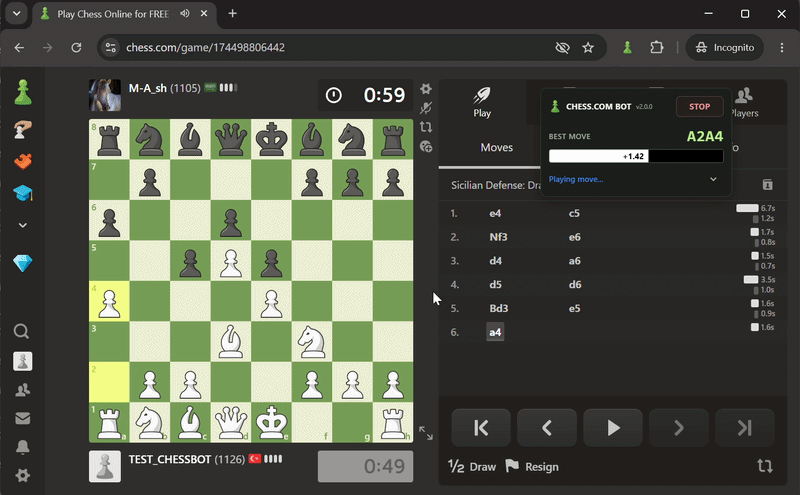Step forward one move button

coord(679,428)
